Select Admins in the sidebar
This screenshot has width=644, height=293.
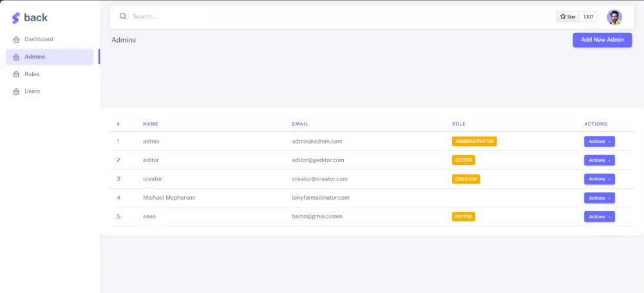pyautogui.click(x=50, y=57)
